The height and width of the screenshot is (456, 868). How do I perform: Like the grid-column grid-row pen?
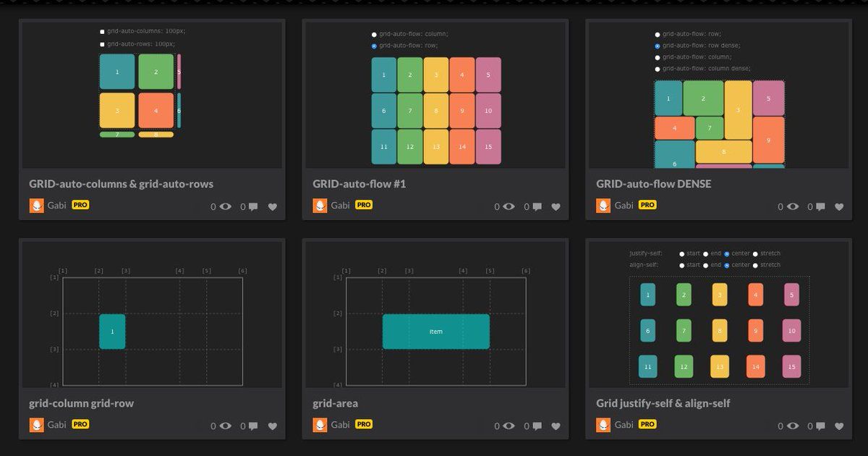[272, 426]
